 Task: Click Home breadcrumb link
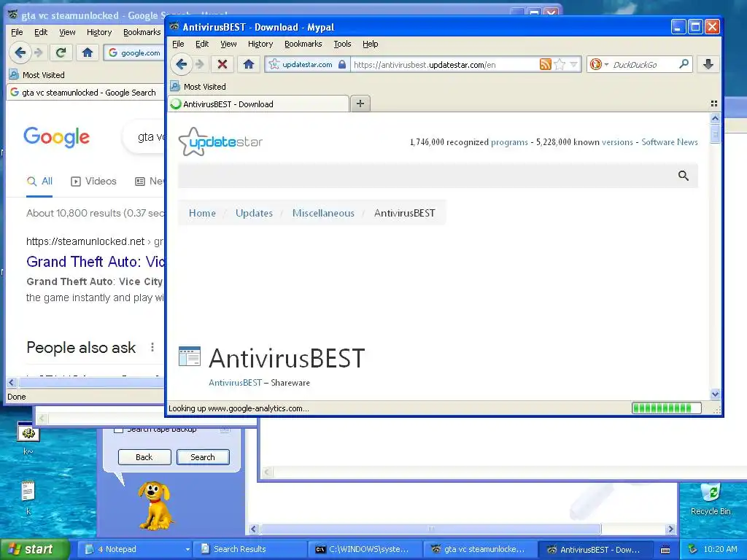point(202,213)
